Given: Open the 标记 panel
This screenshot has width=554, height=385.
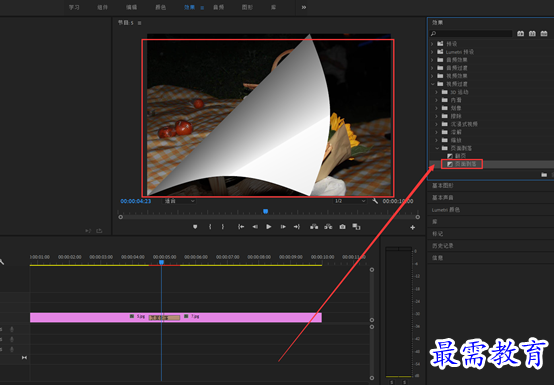Looking at the screenshot, I should (x=437, y=234).
